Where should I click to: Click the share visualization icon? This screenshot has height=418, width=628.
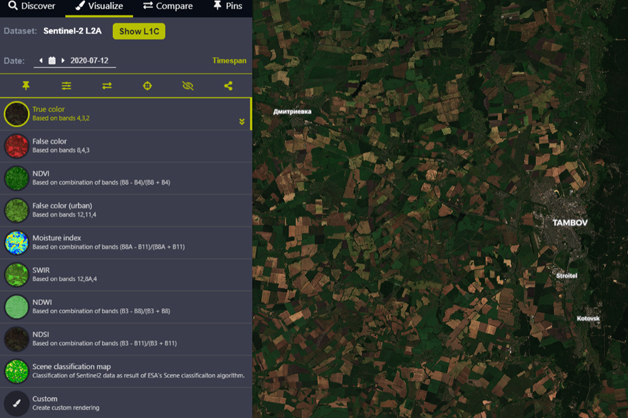click(228, 86)
